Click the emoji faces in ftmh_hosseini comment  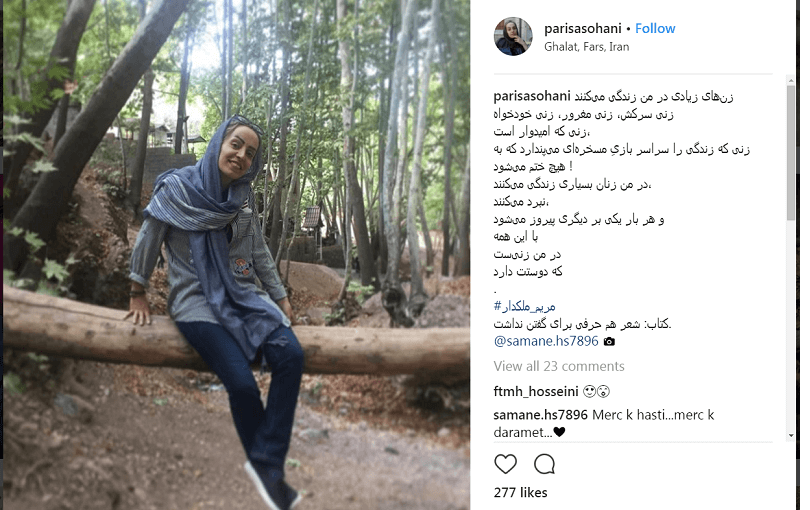[597, 392]
